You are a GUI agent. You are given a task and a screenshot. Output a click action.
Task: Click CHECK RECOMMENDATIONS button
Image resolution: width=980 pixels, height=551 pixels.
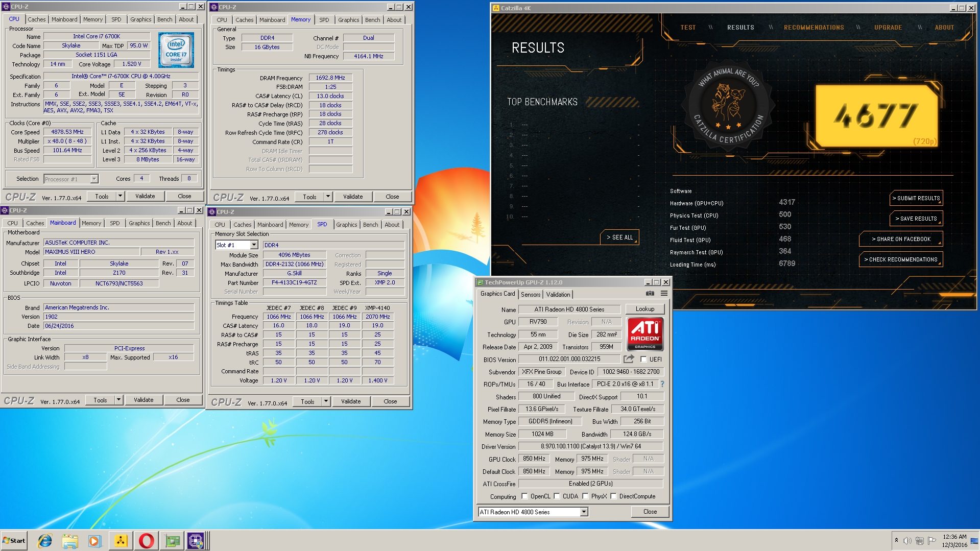pos(901,259)
